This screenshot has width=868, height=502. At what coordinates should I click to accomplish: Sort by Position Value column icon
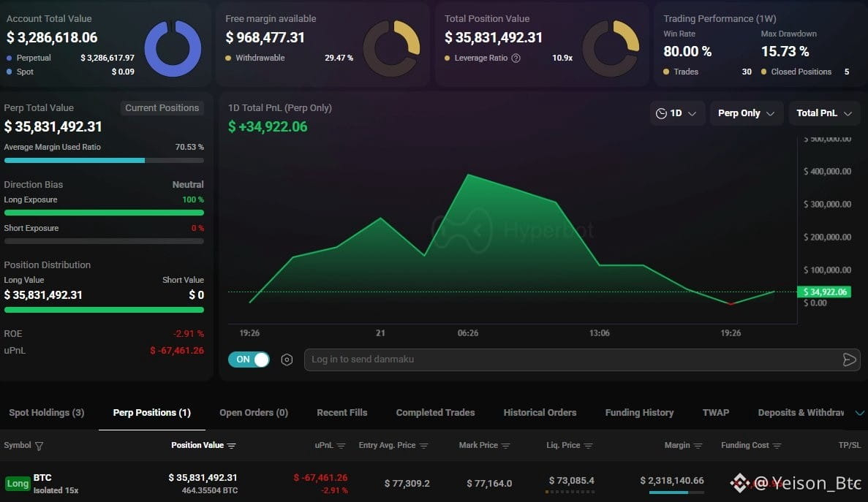(x=231, y=446)
